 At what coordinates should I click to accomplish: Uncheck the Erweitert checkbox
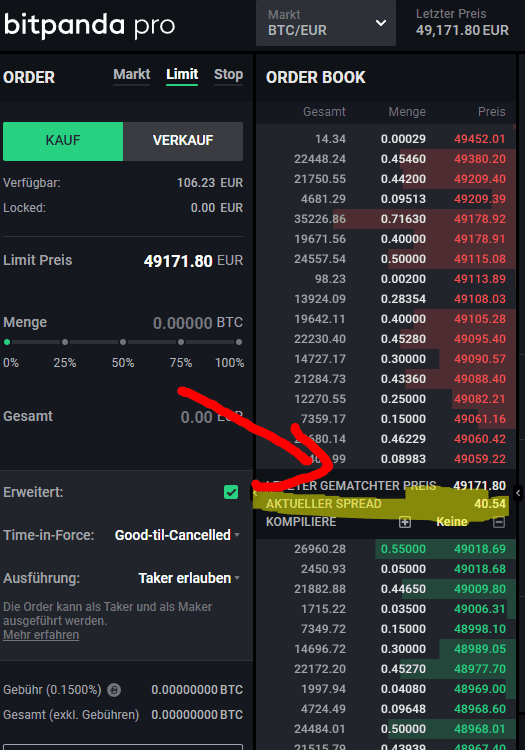[x=231, y=492]
